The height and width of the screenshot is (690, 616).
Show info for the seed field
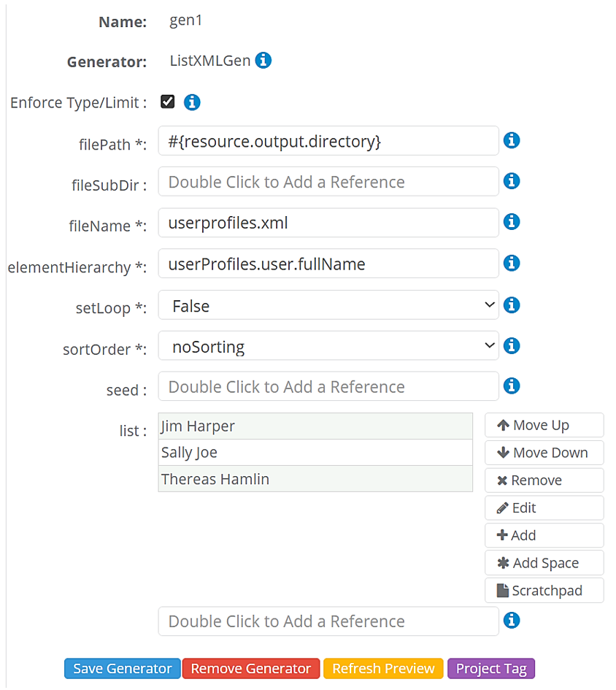coord(512,386)
